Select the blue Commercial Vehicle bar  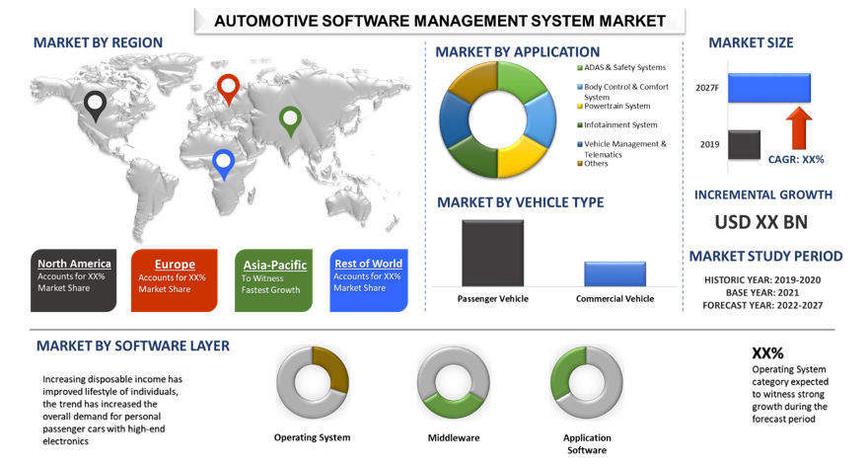615,273
